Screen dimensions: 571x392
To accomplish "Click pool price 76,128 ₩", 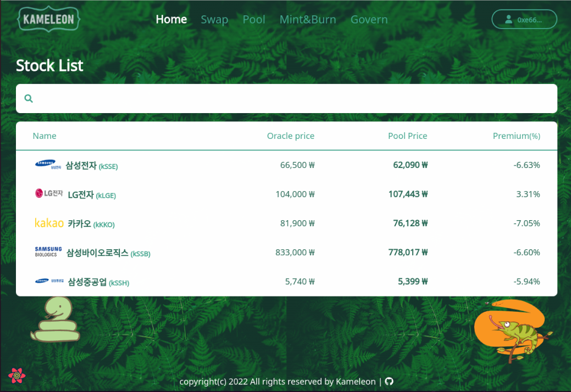I will (410, 223).
